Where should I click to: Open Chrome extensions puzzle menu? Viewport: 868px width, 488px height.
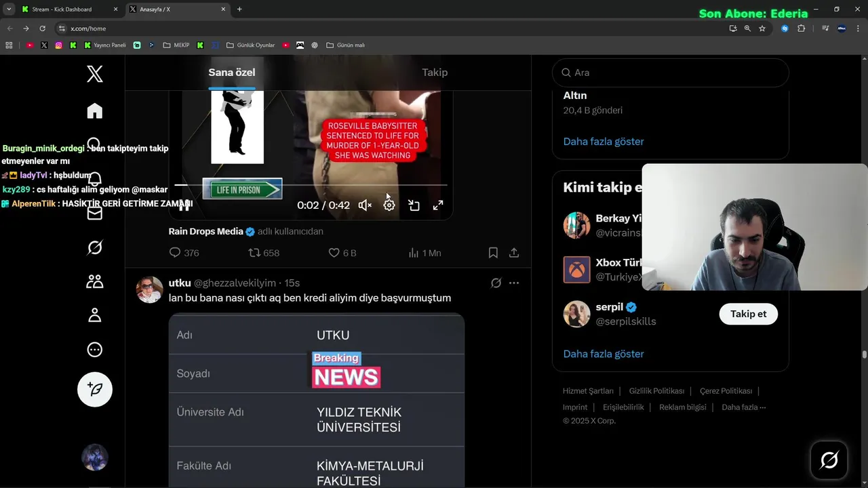pyautogui.click(x=802, y=28)
